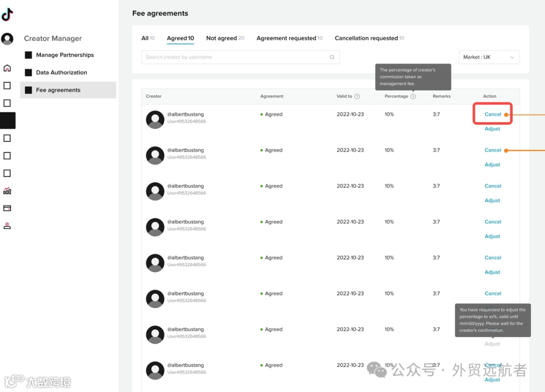
Task: Open the payment card sidebar icon
Action: click(7, 208)
